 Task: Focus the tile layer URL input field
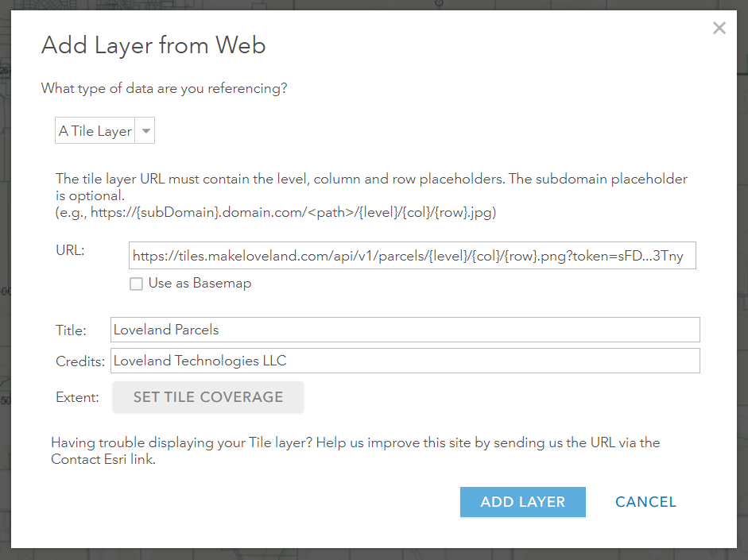click(x=413, y=256)
